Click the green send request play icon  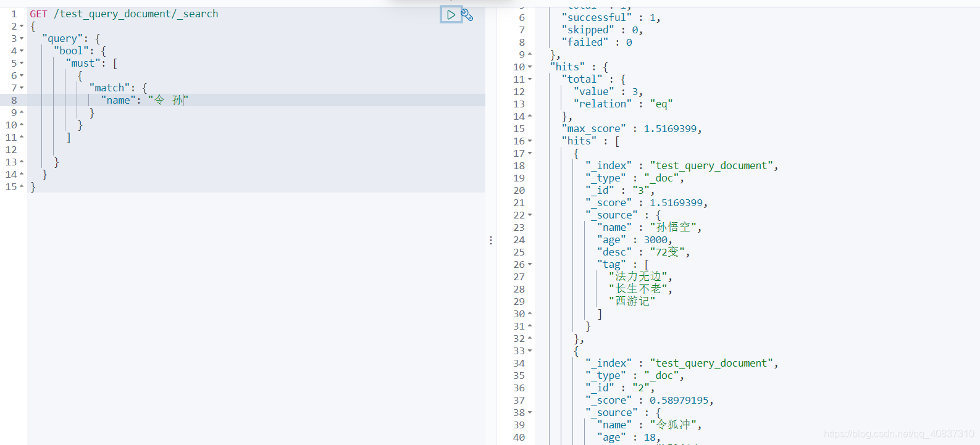tap(451, 14)
